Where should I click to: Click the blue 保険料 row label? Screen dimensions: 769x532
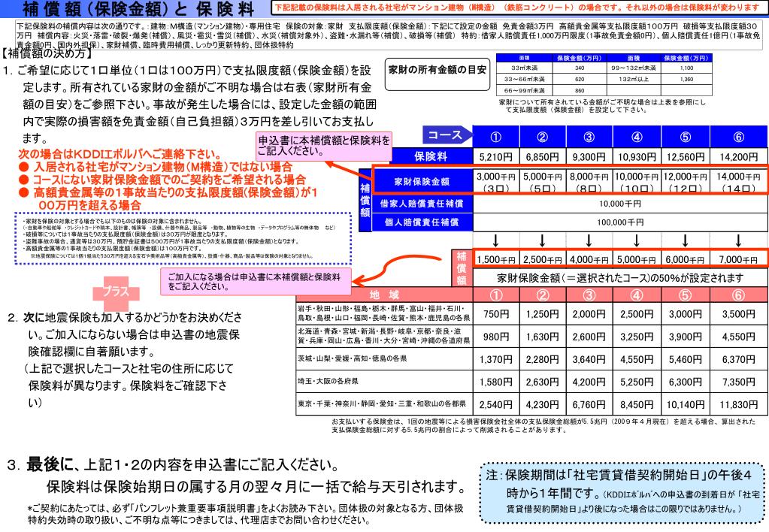coord(431,156)
